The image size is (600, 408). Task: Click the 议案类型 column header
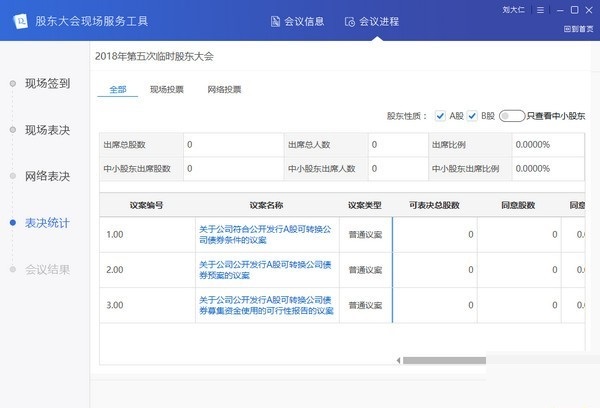click(365, 205)
